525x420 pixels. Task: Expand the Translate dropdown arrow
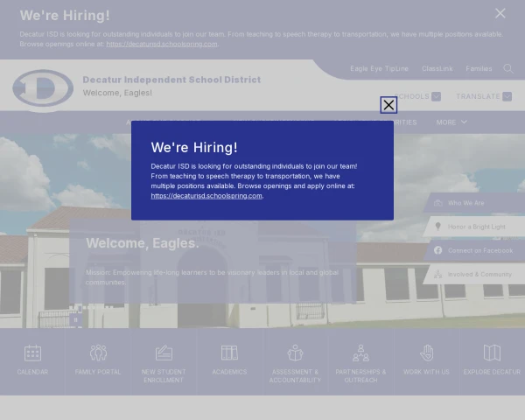(x=507, y=96)
